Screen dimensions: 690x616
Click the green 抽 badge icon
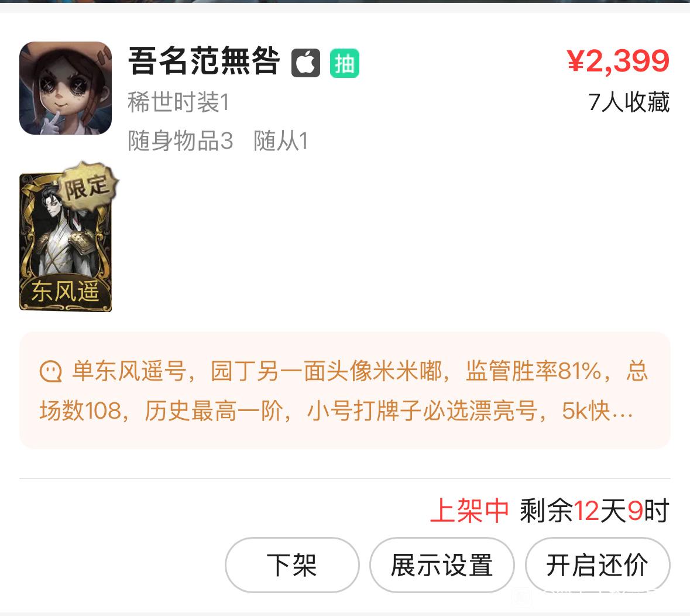pos(345,63)
